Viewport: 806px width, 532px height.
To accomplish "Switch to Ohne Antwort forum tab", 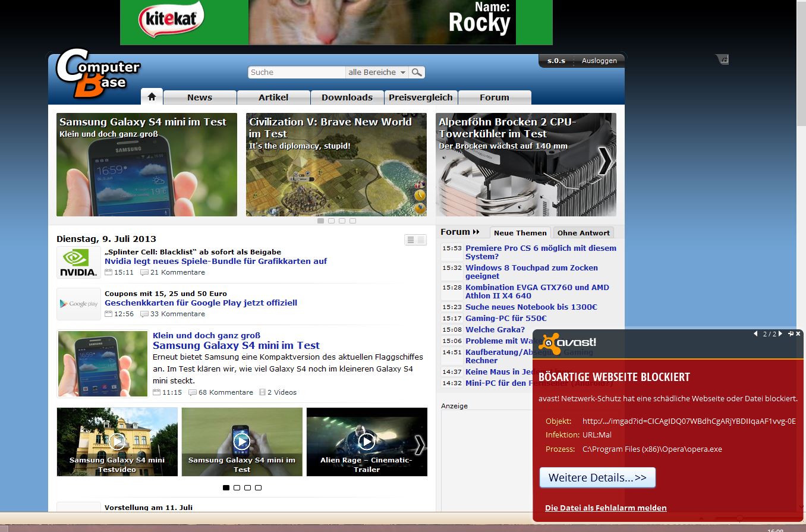I will tap(584, 232).
